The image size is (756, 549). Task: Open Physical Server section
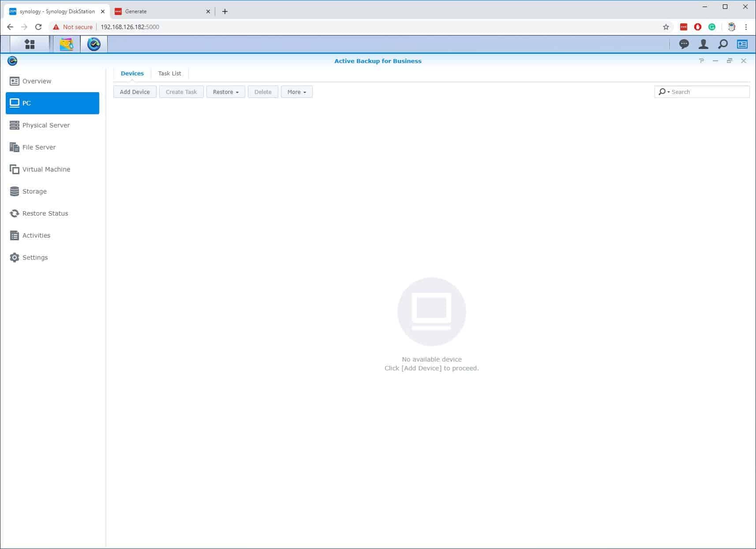(52, 125)
